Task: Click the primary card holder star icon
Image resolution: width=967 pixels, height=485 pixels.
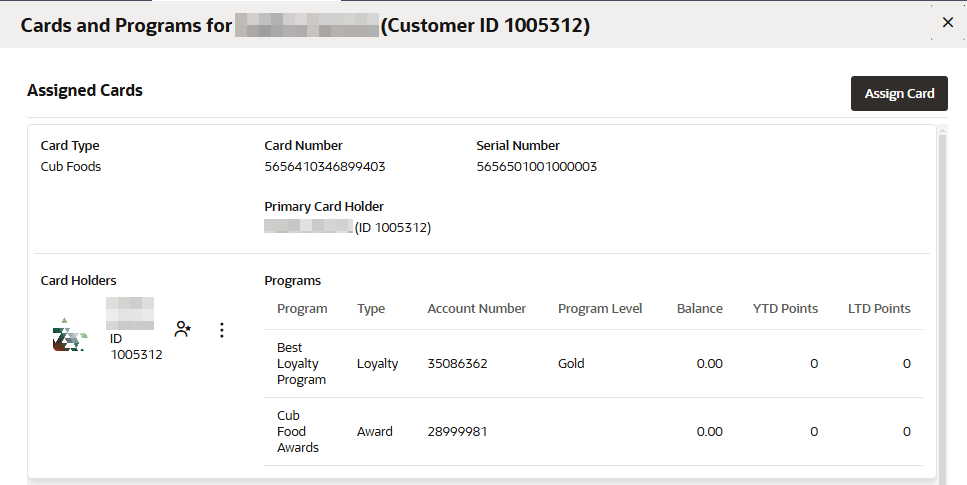Action: click(x=183, y=329)
